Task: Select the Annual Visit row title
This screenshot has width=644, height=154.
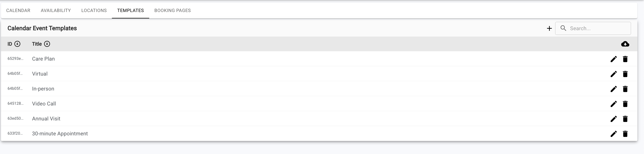Action: coord(46,119)
